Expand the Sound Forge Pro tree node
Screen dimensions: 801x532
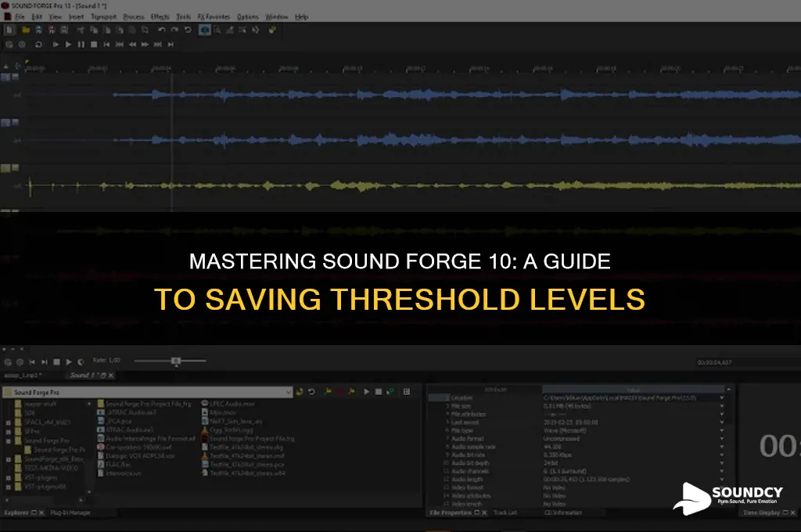(8, 440)
